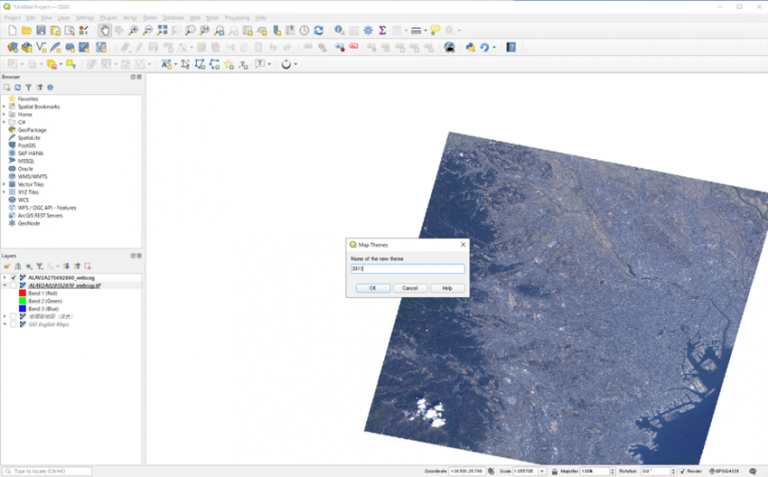Open the Scale dropdown in status bar
Viewport: 768px width, 477px height.
coord(542,471)
